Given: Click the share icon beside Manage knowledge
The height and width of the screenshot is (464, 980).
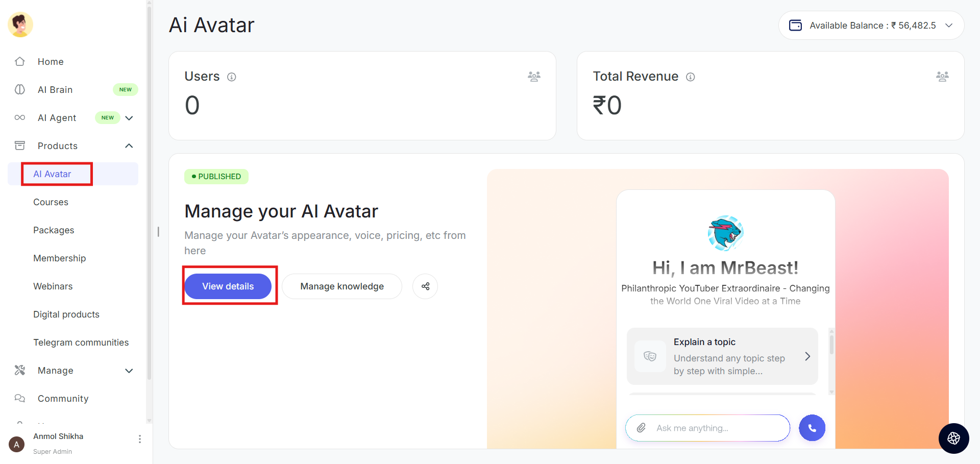Looking at the screenshot, I should [x=425, y=286].
